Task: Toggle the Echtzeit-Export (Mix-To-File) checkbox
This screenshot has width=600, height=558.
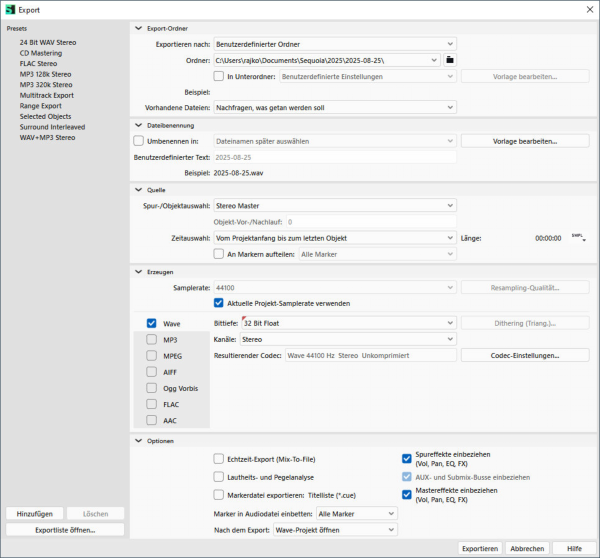Action: click(x=219, y=458)
